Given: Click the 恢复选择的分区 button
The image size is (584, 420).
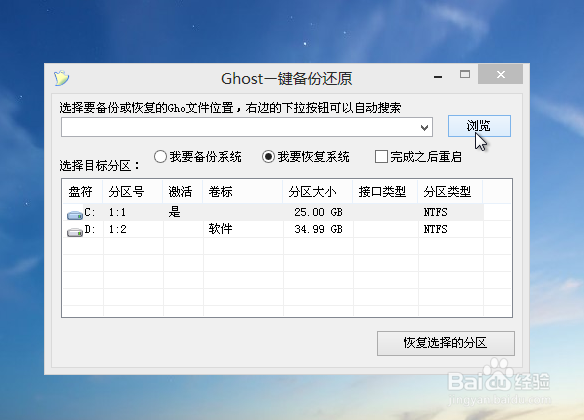Looking at the screenshot, I should tap(446, 343).
